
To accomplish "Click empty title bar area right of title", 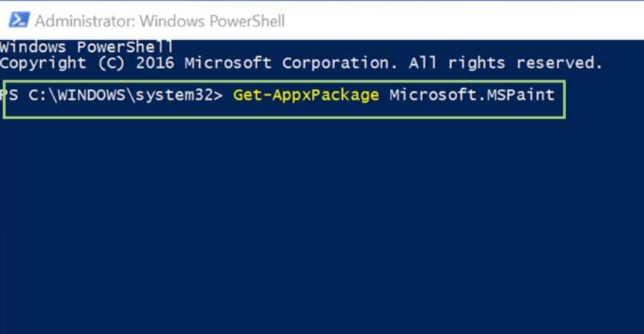I will [462, 20].
